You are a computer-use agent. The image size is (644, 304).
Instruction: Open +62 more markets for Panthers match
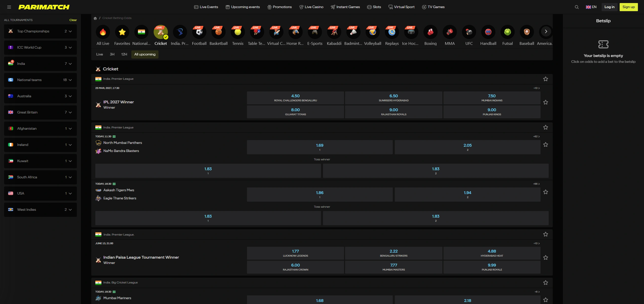(536, 137)
